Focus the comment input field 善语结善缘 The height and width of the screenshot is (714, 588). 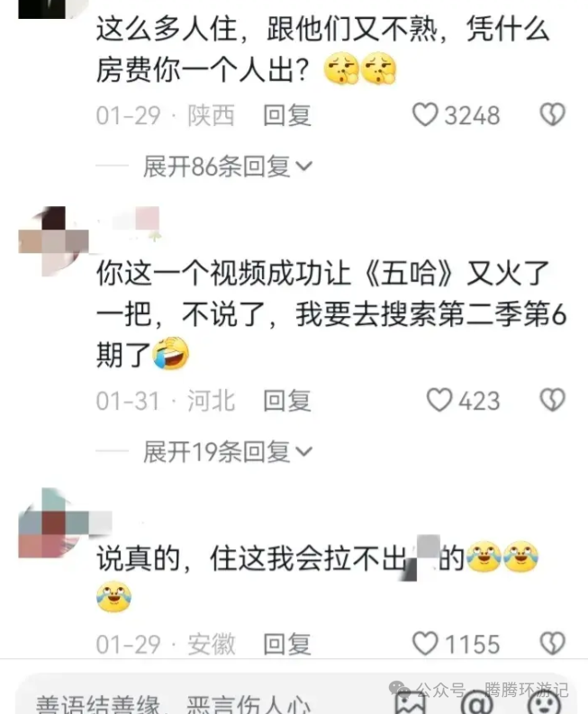(x=173, y=703)
